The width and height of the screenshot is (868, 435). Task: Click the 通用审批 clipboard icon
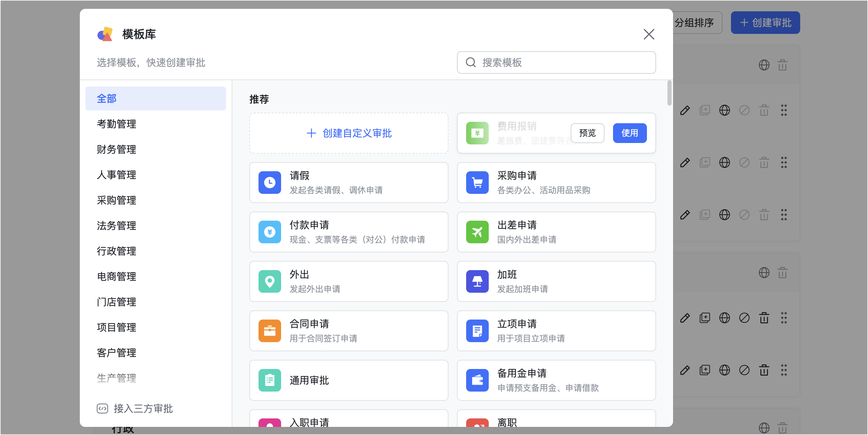click(269, 380)
